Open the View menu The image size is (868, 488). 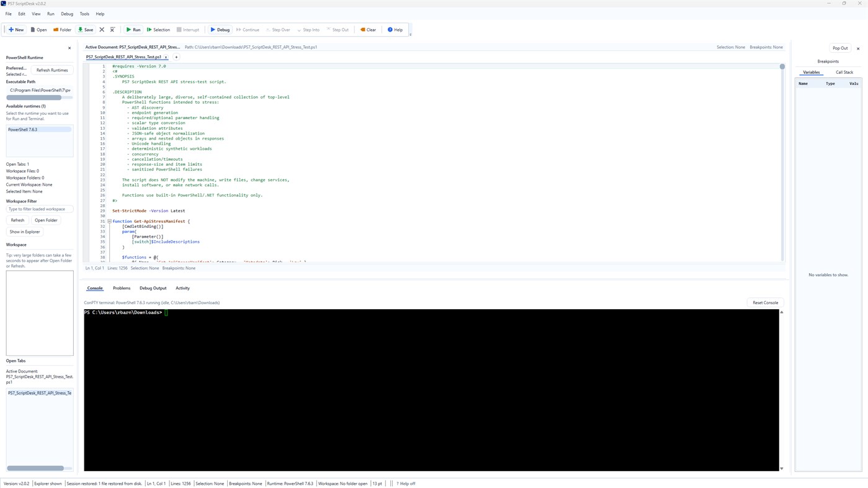click(36, 14)
